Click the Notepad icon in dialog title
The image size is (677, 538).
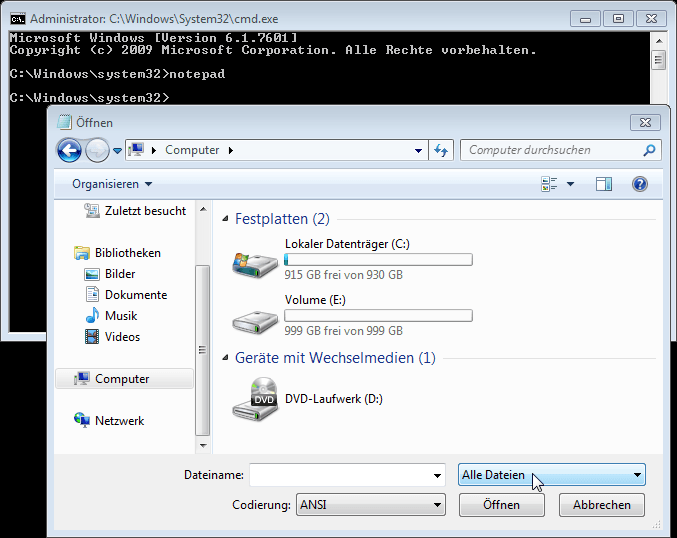(x=64, y=122)
